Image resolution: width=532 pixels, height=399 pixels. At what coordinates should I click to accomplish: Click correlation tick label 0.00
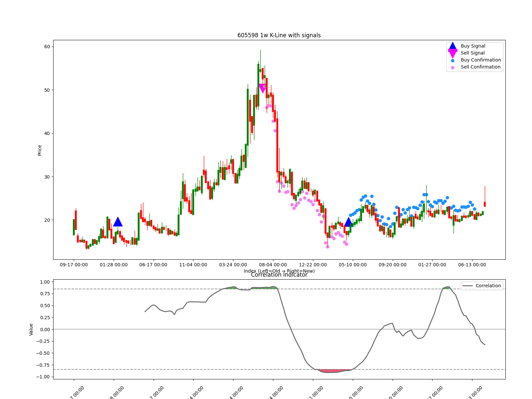(x=45, y=330)
